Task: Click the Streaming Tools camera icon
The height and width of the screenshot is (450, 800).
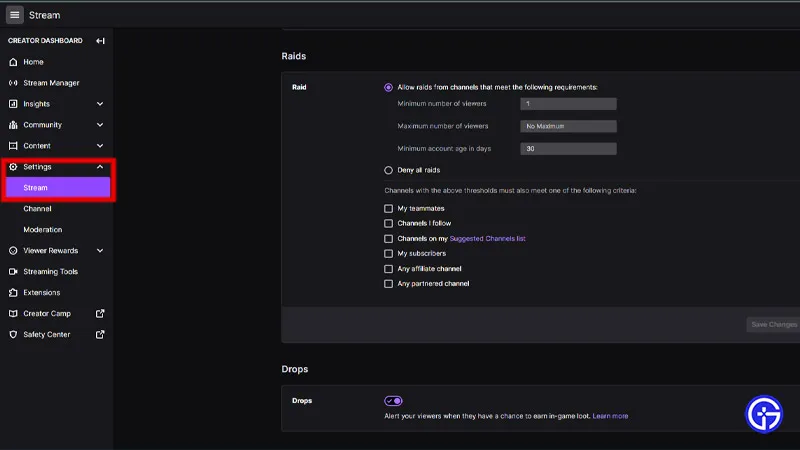Action: (13, 271)
